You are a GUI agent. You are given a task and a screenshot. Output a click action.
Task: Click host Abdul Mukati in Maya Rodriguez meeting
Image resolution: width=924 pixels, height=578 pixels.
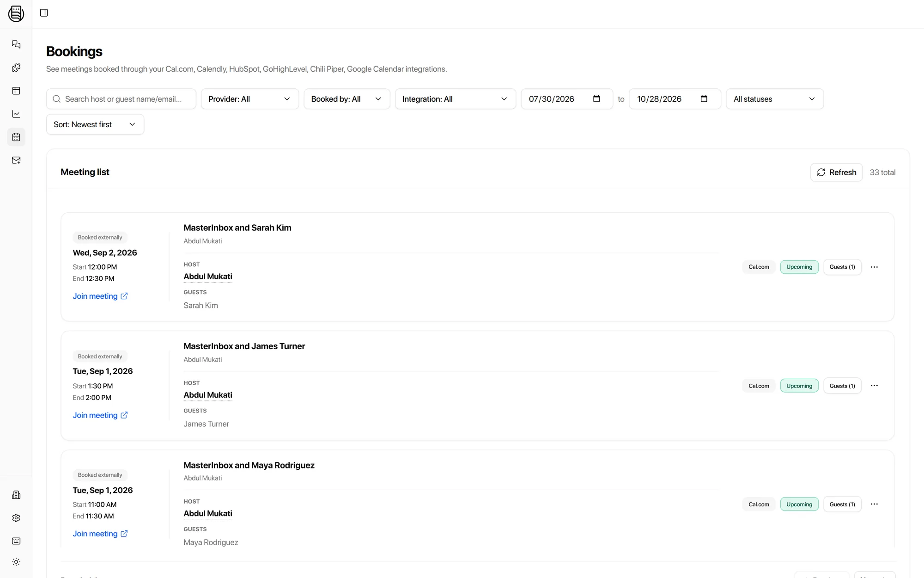pyautogui.click(x=208, y=513)
